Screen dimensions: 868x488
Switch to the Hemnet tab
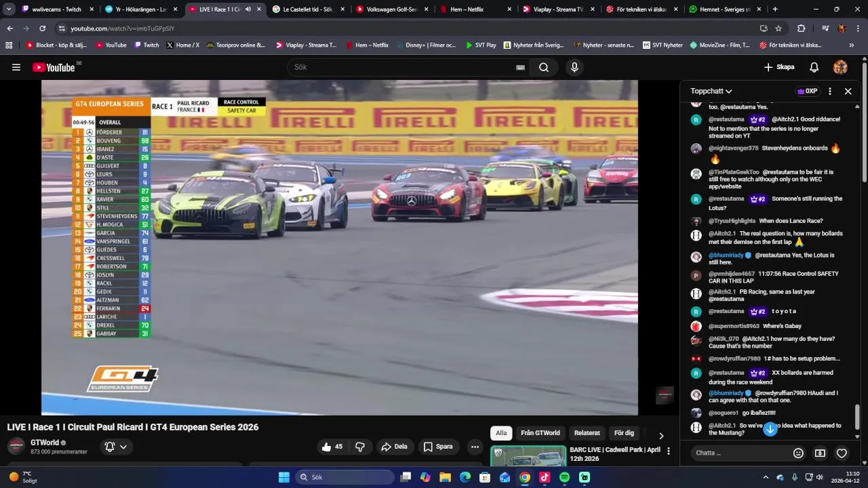pyautogui.click(x=726, y=9)
